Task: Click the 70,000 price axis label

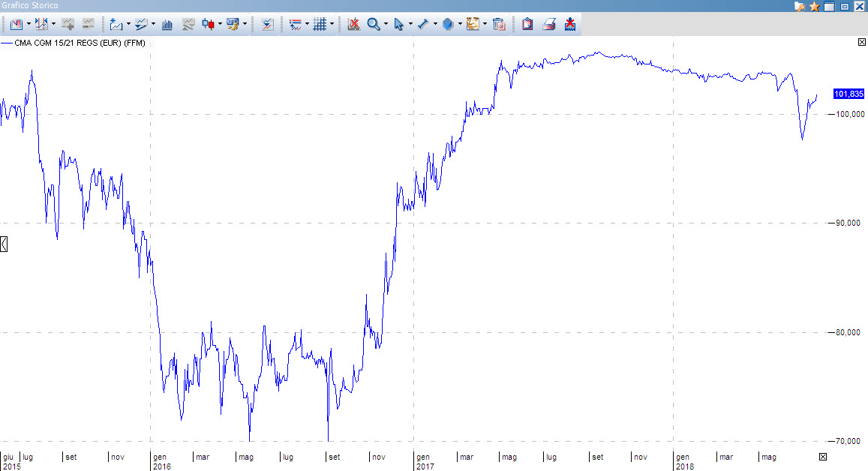Action: [x=848, y=441]
